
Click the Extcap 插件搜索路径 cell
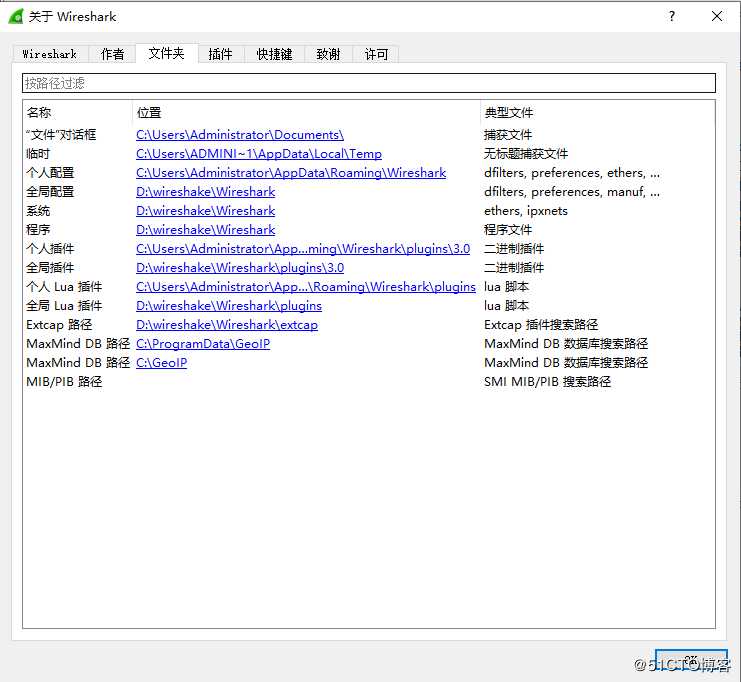pos(541,324)
